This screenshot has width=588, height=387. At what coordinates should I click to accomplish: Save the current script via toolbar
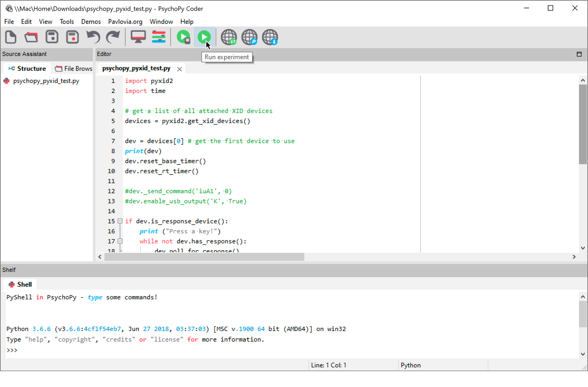click(52, 37)
